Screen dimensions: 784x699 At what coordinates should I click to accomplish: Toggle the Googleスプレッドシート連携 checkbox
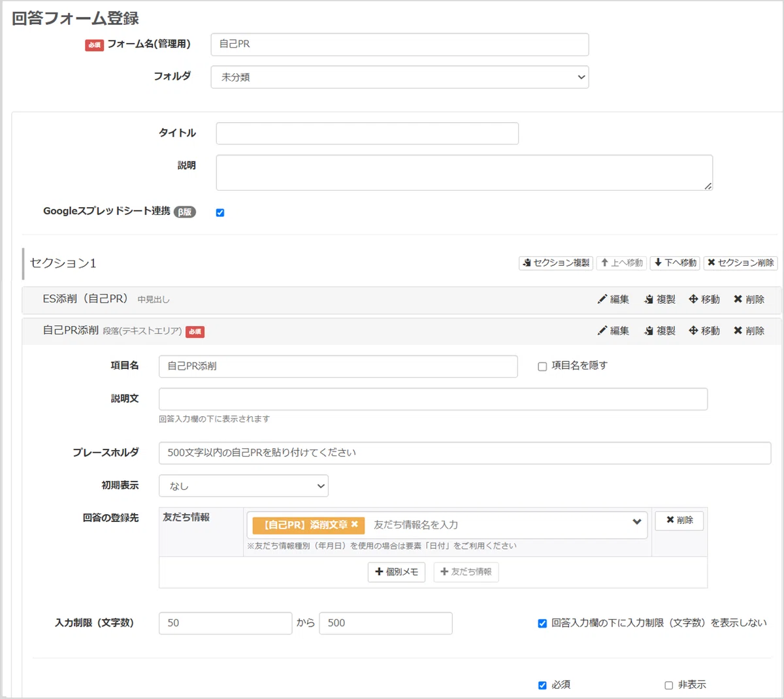pos(220,212)
